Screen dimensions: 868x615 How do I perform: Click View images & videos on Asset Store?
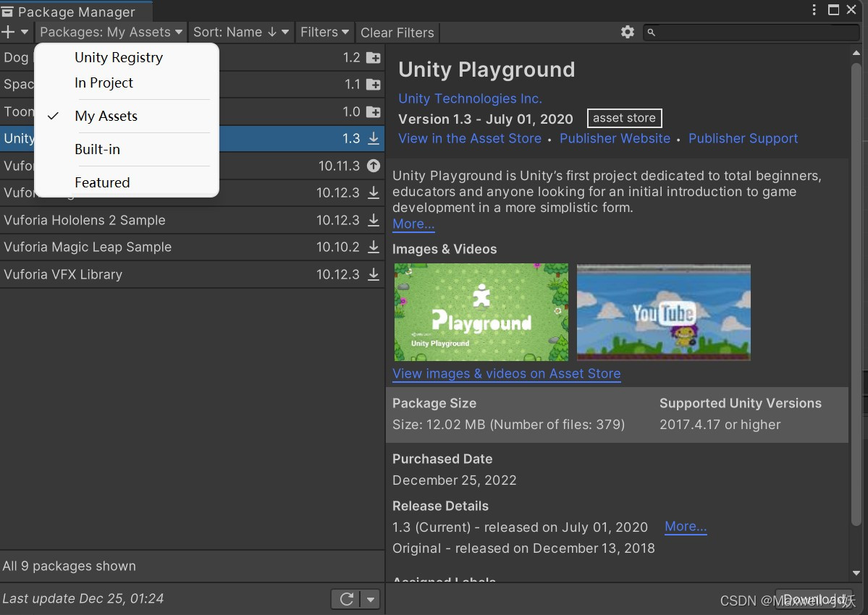pyautogui.click(x=507, y=374)
